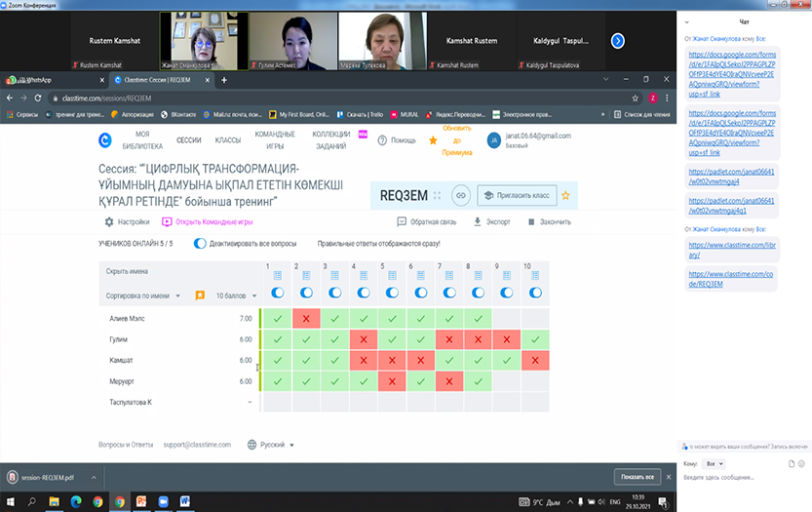Toggle Деактивировать все вопросы switch
812x512 pixels.
pyautogui.click(x=200, y=244)
